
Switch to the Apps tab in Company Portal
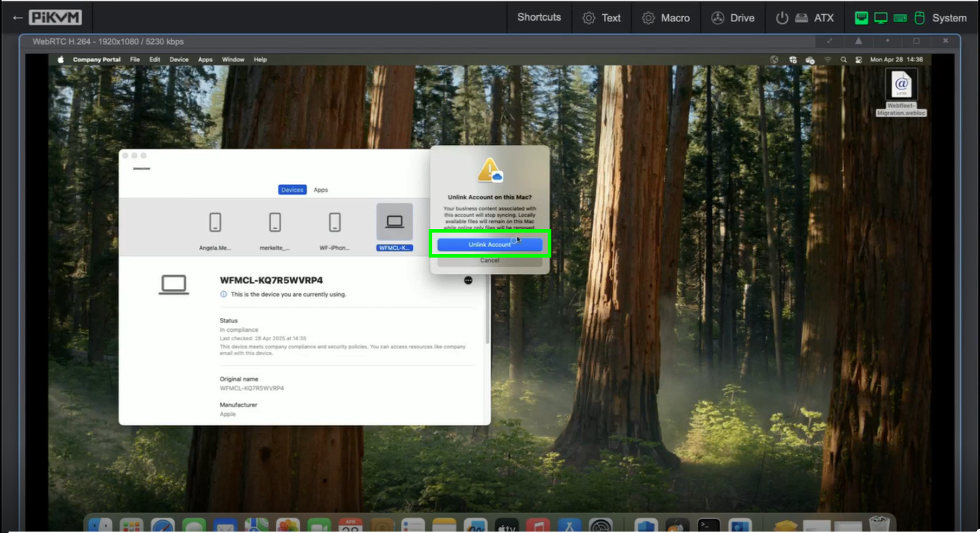(x=321, y=190)
